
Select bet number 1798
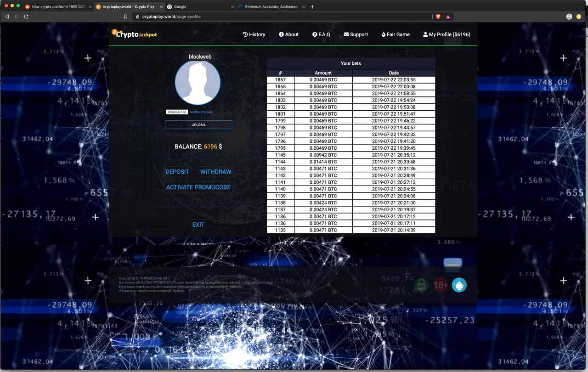pos(280,128)
